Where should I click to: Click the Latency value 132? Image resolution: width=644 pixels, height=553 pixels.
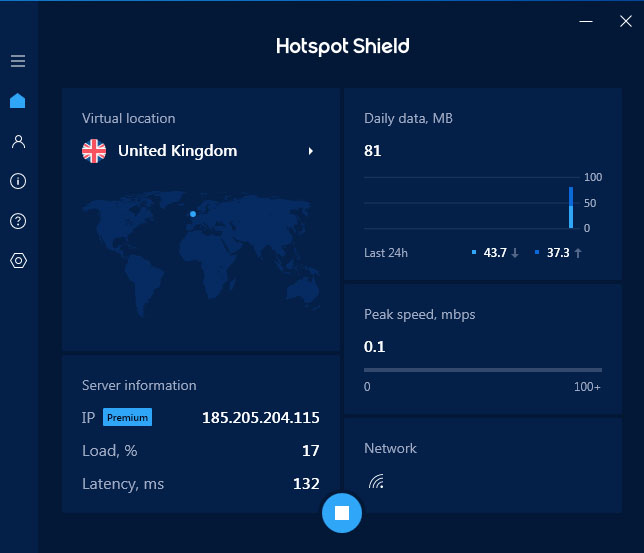[x=306, y=484]
